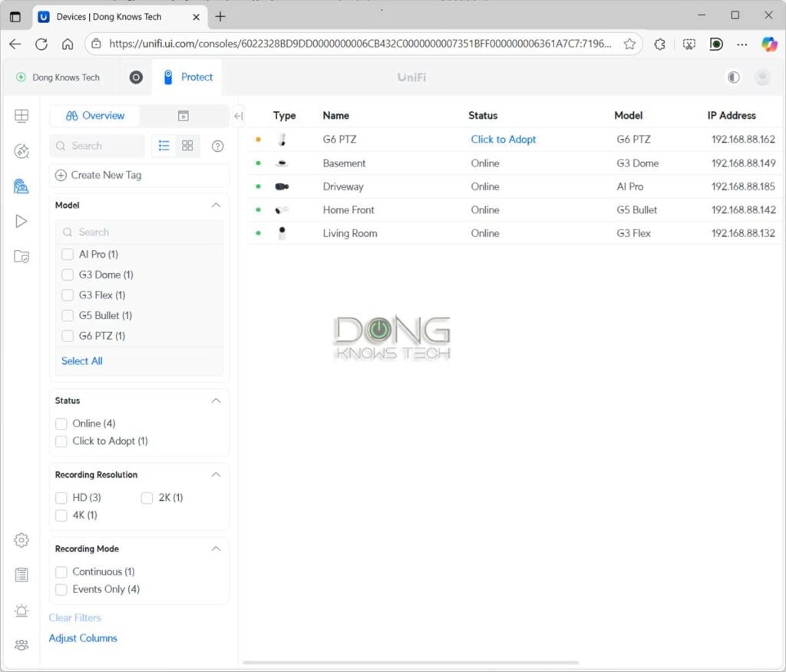Collapse the Model filter section

(x=216, y=205)
